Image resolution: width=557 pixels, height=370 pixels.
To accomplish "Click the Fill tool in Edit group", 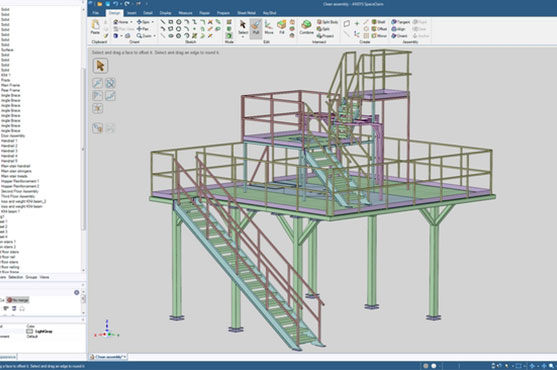I will pyautogui.click(x=282, y=27).
